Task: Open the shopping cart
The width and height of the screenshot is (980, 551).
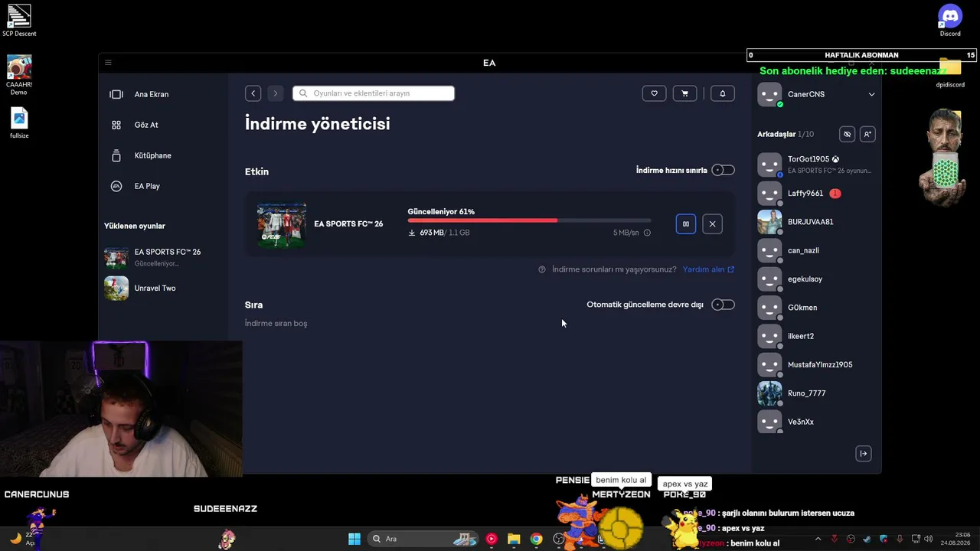Action: click(684, 93)
